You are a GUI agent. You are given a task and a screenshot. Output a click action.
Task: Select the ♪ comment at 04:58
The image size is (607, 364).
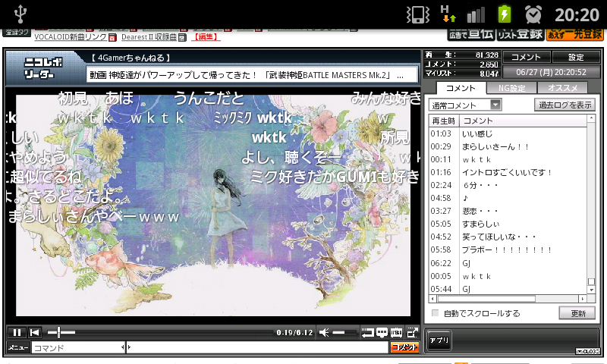click(508, 198)
